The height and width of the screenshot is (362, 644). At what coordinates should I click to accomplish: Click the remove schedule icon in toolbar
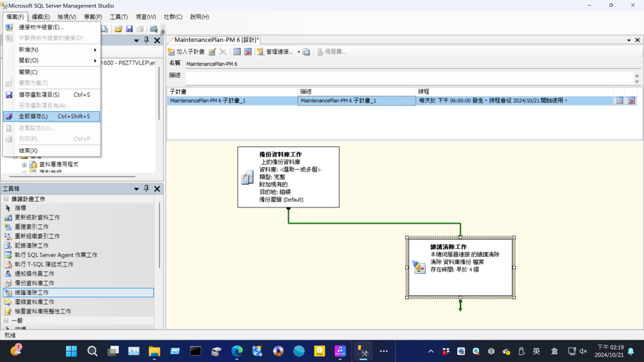point(248,52)
